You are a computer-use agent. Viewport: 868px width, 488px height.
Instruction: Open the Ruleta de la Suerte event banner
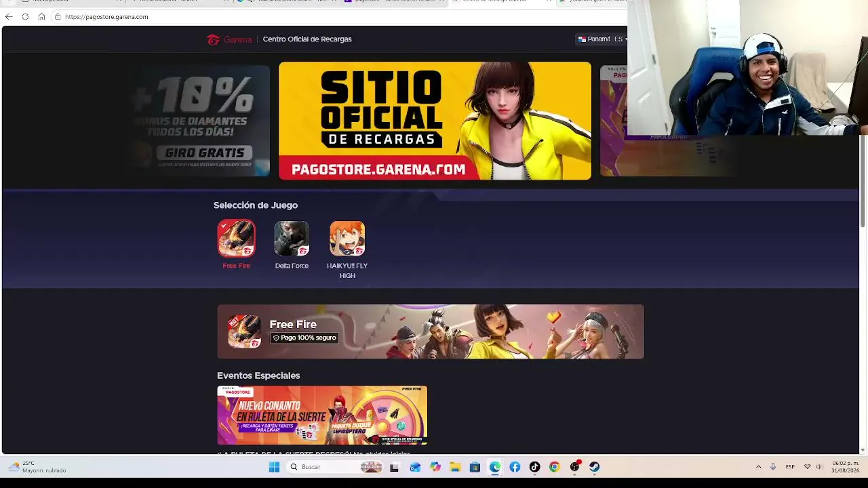[322, 415]
